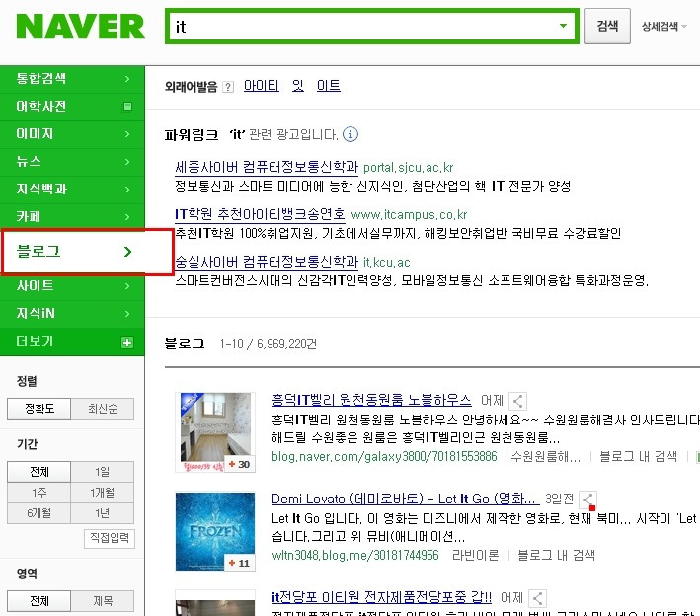Open the IT학원 추천아이티뱅크송연호 ad link
The height and width of the screenshot is (616, 700).
point(260,214)
